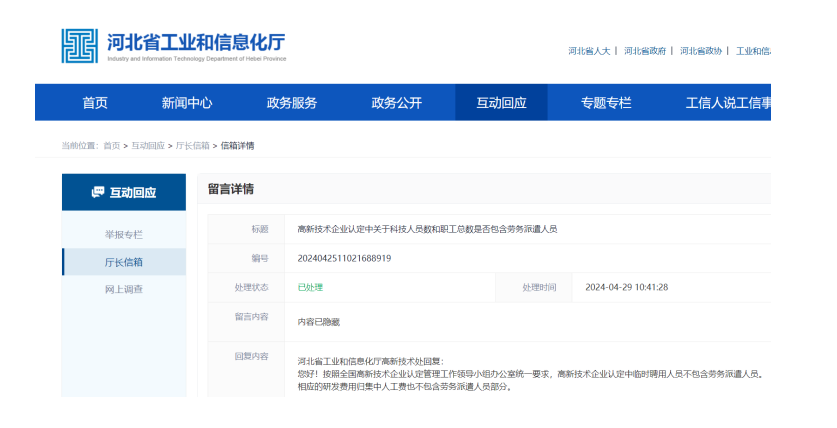Click the 留言详情 section heading

point(231,189)
